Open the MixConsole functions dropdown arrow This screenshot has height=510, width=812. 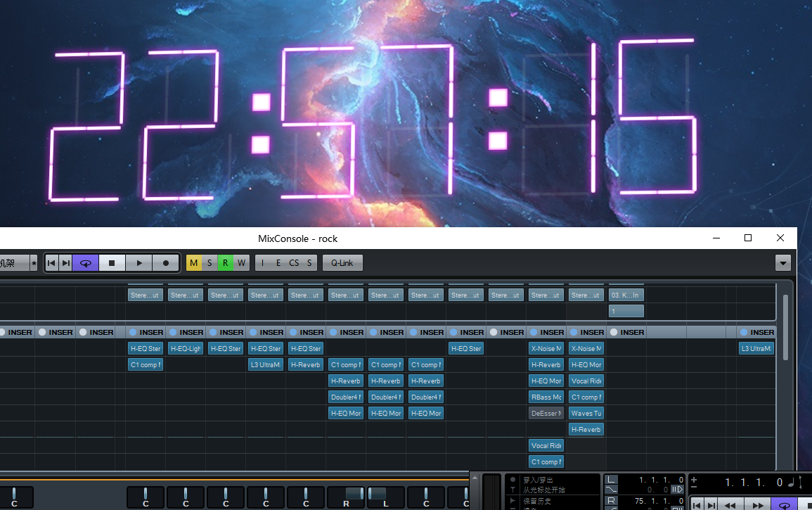coord(782,263)
